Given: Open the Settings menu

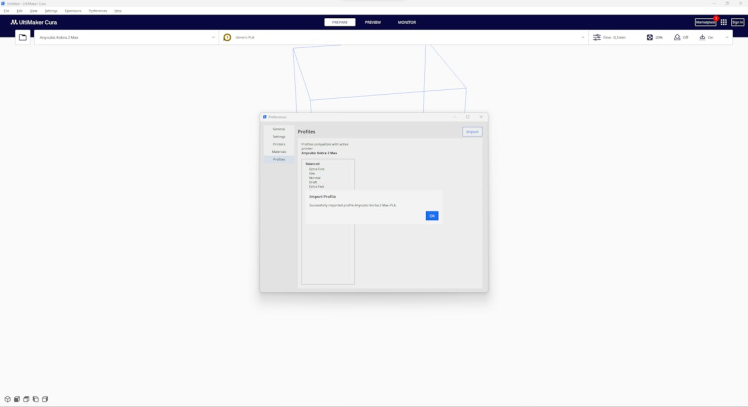Looking at the screenshot, I should (x=51, y=10).
